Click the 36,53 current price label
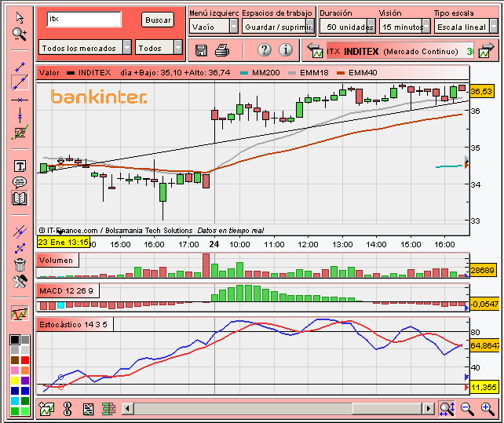The width and height of the screenshot is (504, 423). [481, 91]
